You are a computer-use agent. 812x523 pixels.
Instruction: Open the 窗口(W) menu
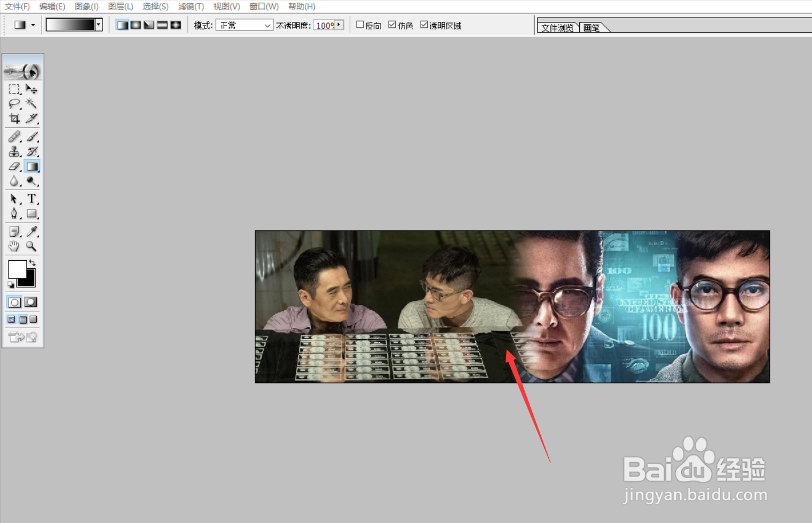pos(264,6)
